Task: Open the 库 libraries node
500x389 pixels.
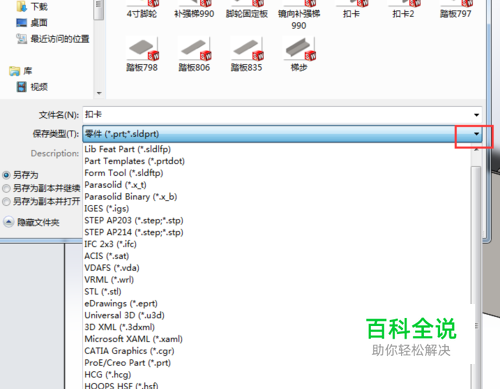Action: [x=21, y=71]
